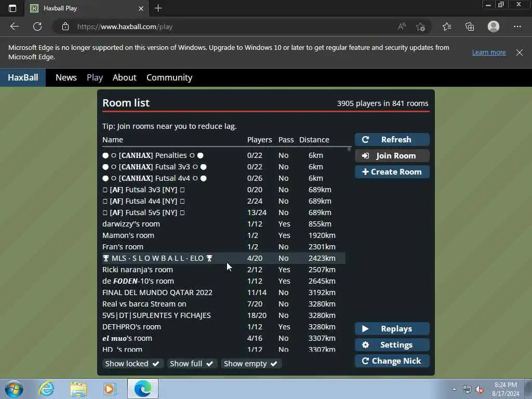Toggle Show empty filter
Image resolution: width=532 pixels, height=399 pixels.
coord(251,364)
